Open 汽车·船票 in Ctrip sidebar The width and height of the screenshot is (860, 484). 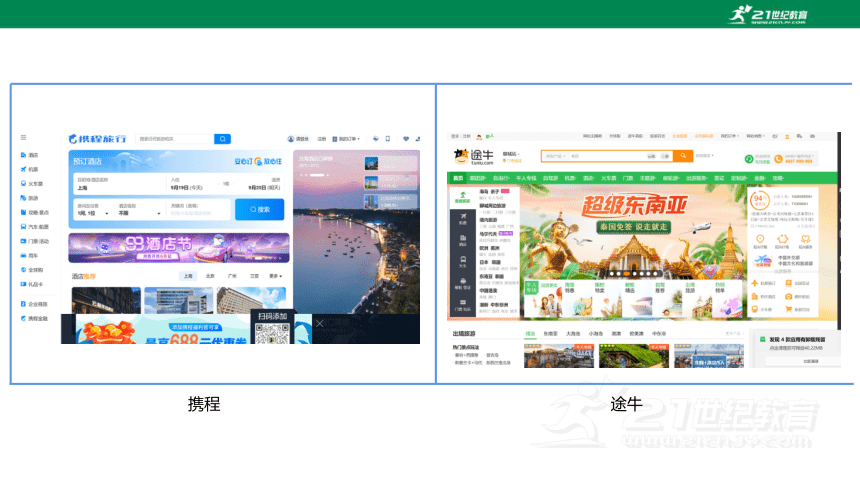pos(35,227)
